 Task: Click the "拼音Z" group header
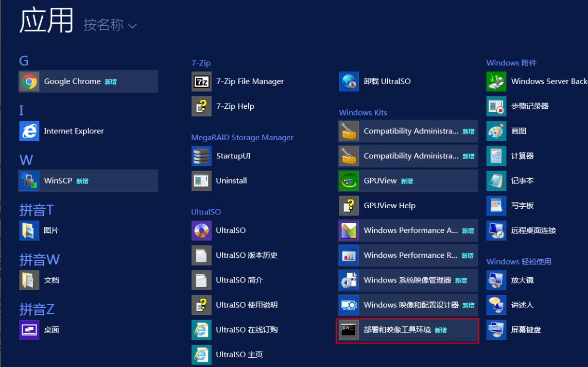coord(37,310)
